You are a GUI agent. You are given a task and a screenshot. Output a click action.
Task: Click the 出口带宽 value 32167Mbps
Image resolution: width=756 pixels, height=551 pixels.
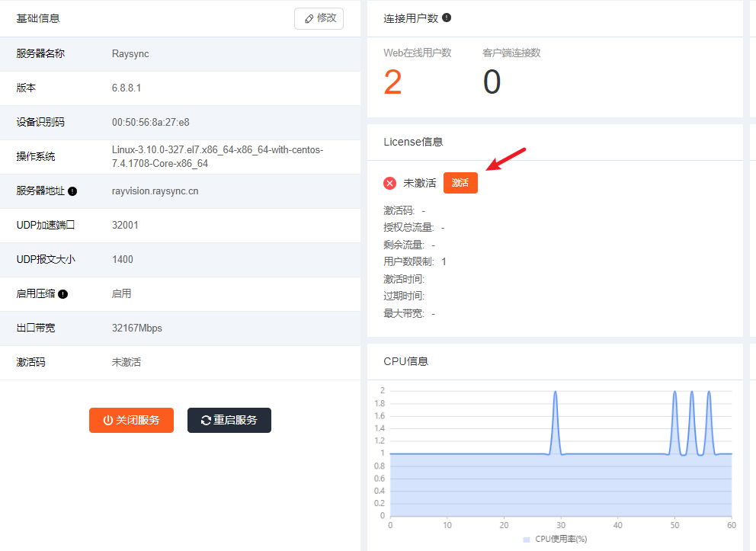[x=137, y=328]
